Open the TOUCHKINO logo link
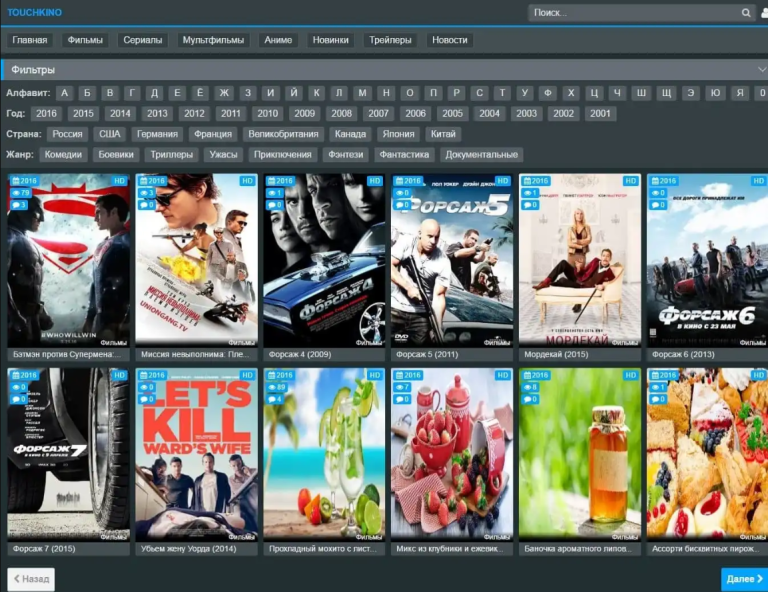 (34, 12)
